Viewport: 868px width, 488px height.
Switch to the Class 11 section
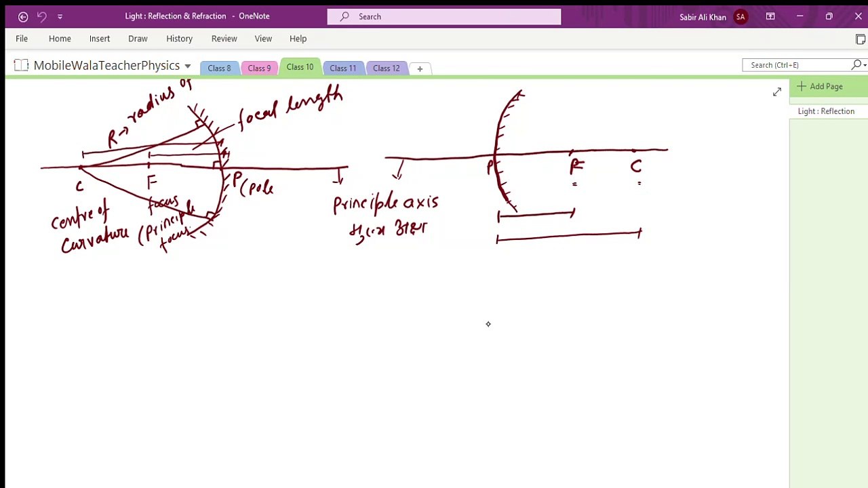click(342, 68)
